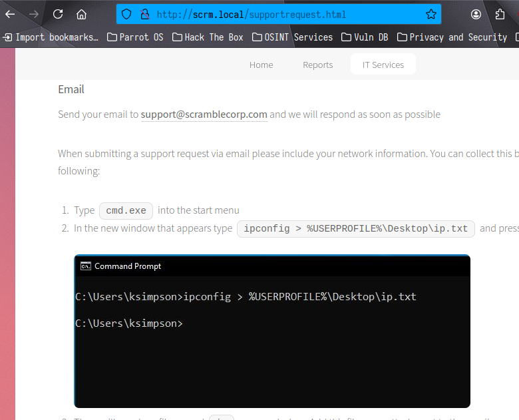Select the IT Services nav tab
This screenshot has width=519, height=420.
point(383,65)
